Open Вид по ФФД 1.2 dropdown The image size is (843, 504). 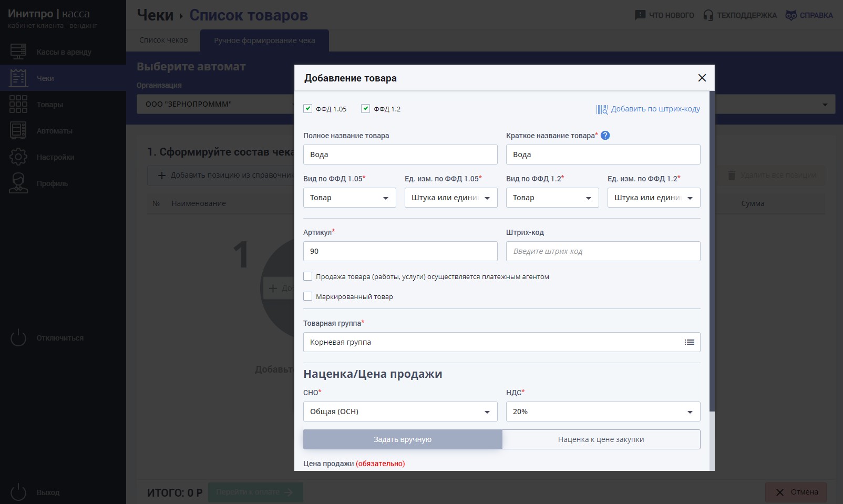tap(552, 198)
